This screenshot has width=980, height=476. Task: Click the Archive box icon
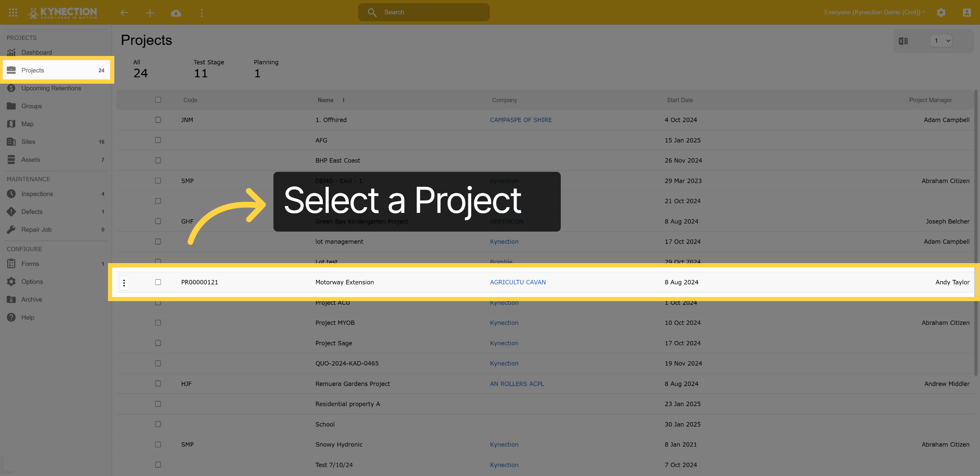tap(11, 299)
